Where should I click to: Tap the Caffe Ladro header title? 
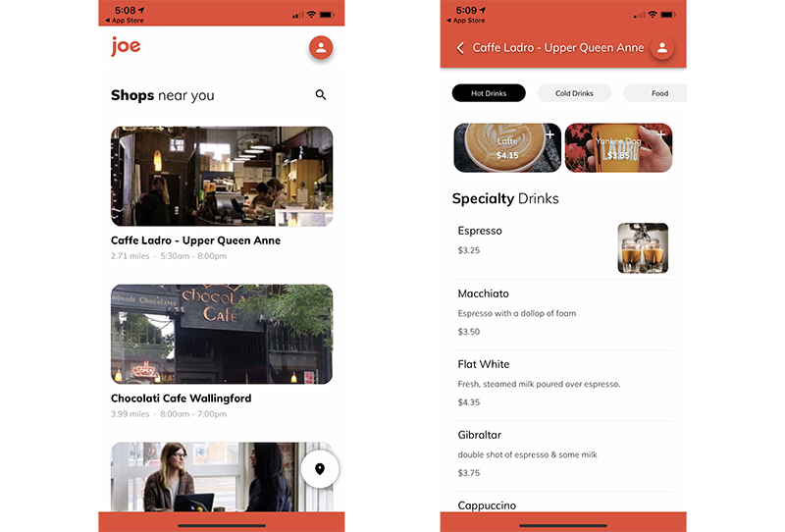558,47
